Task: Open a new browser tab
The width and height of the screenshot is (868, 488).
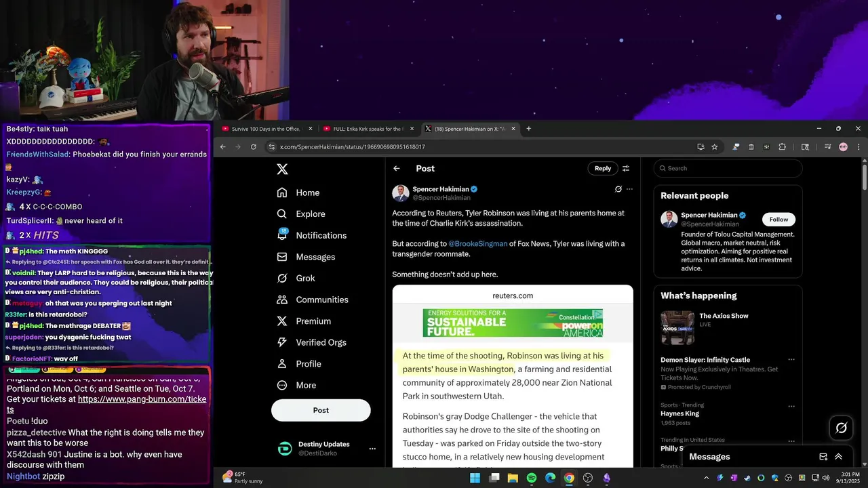Action: pyautogui.click(x=529, y=129)
